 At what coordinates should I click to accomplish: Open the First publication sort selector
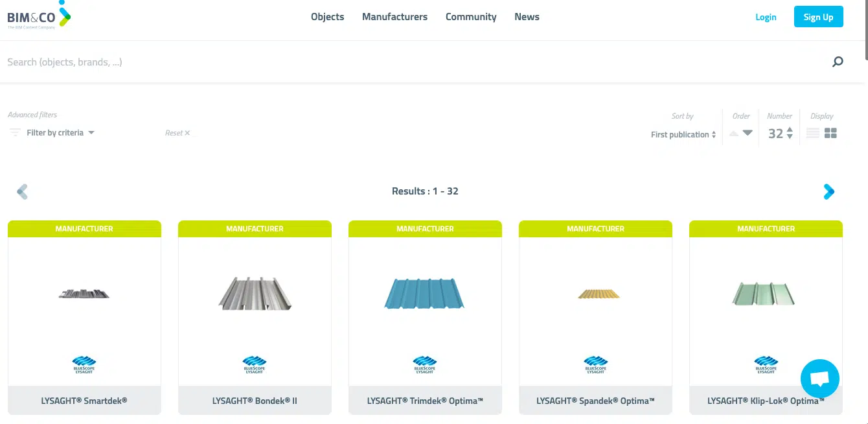click(683, 134)
